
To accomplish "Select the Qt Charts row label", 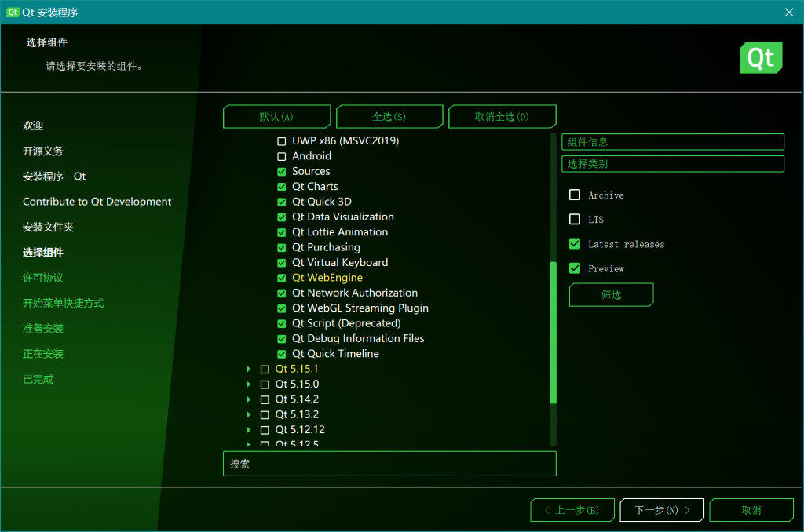I will click(315, 187).
